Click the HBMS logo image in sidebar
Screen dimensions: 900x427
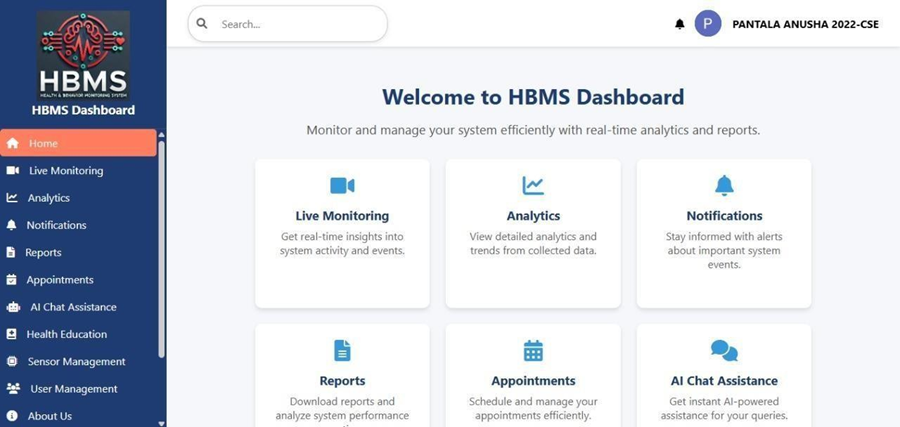[83, 55]
